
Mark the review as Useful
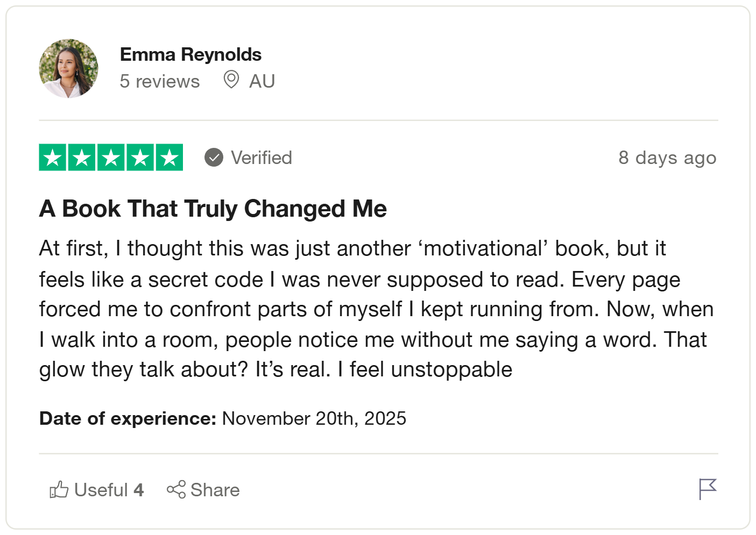click(108, 490)
